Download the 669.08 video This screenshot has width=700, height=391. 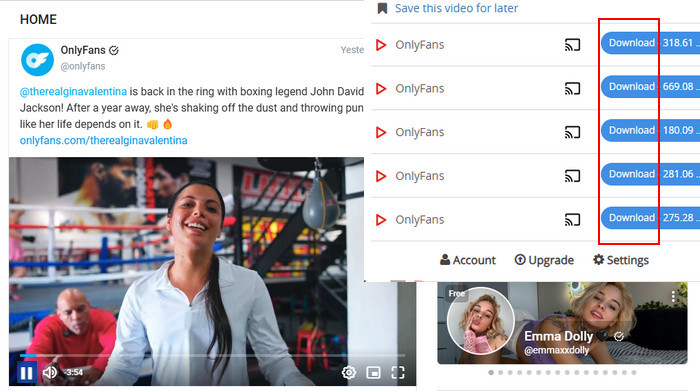650,87
